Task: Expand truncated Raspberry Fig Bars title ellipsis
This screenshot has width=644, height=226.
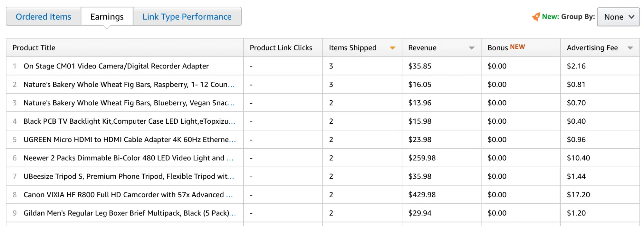Action: coord(231,85)
